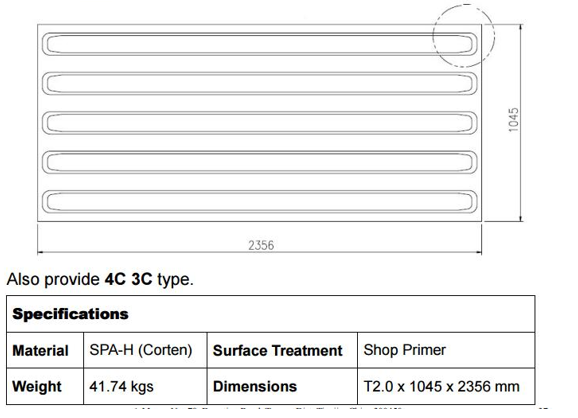Image resolution: width=578 pixels, height=418 pixels.
Task: Click the T2.0 x 1045 x 2356 mm cell
Action: click(x=446, y=386)
